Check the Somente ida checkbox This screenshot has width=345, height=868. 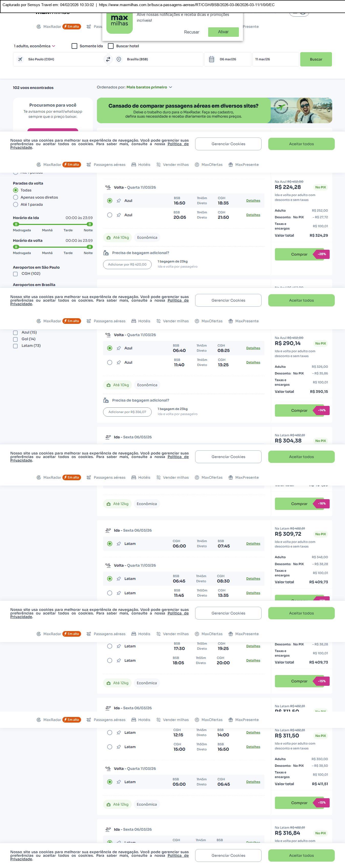tap(74, 46)
